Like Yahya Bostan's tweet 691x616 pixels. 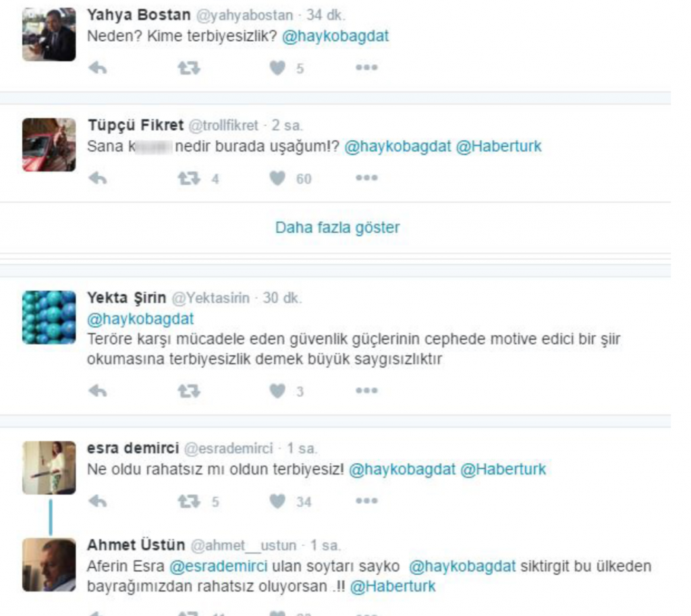click(x=277, y=68)
